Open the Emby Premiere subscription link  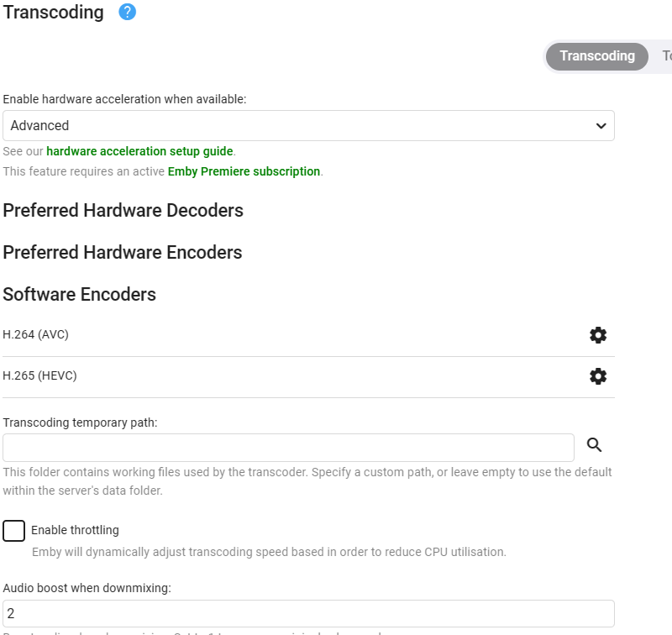(x=243, y=171)
